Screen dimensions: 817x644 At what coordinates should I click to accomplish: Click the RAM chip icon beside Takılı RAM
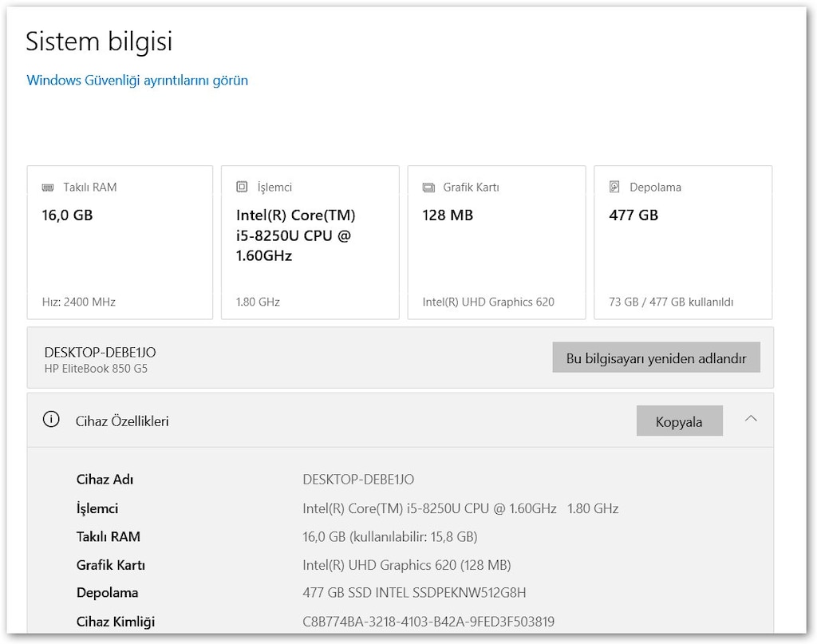click(48, 188)
